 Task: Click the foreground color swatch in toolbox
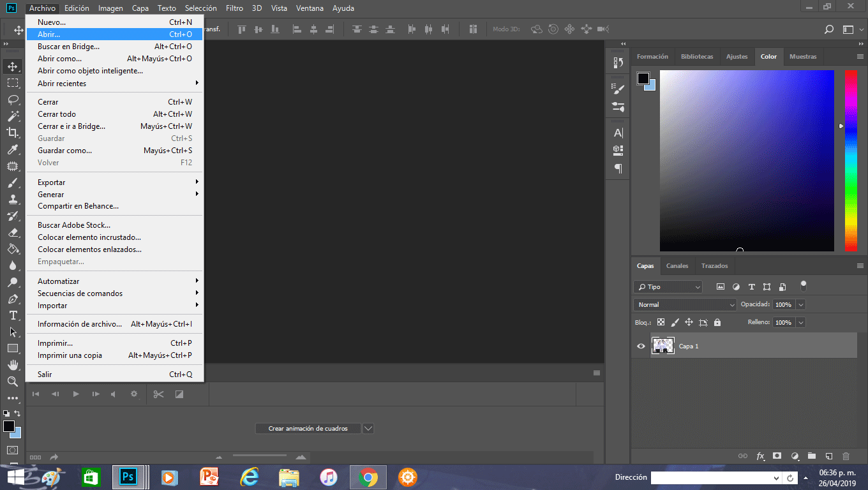[x=8, y=426]
